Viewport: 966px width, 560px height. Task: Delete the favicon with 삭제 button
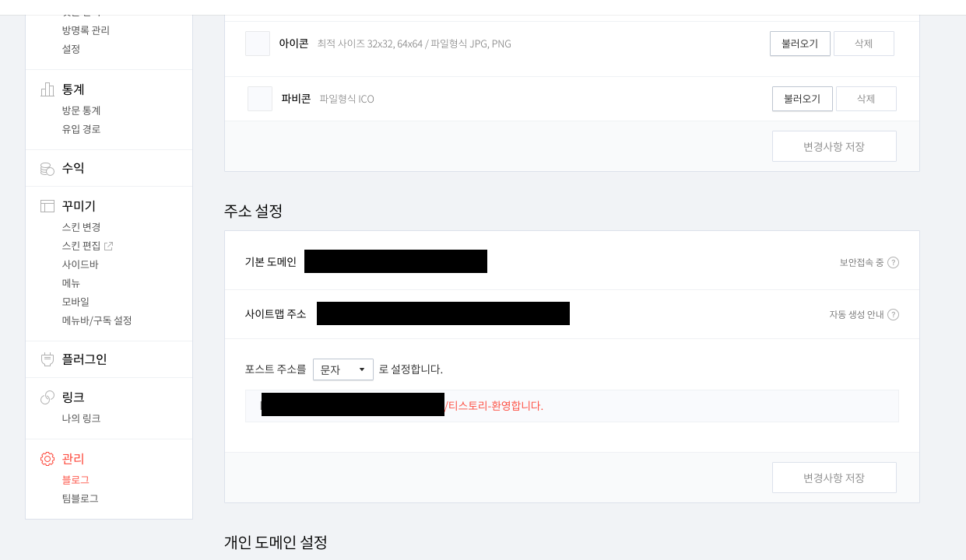[x=866, y=99]
